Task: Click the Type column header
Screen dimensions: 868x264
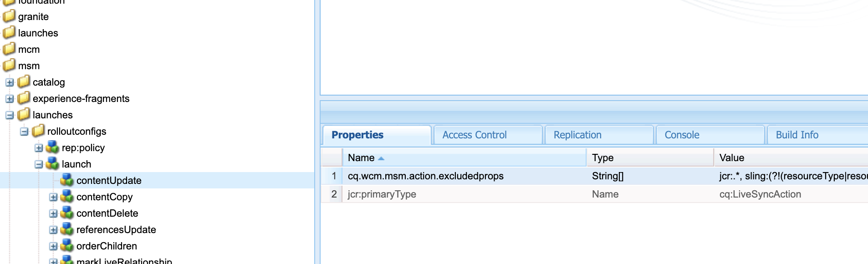Action: (602, 158)
